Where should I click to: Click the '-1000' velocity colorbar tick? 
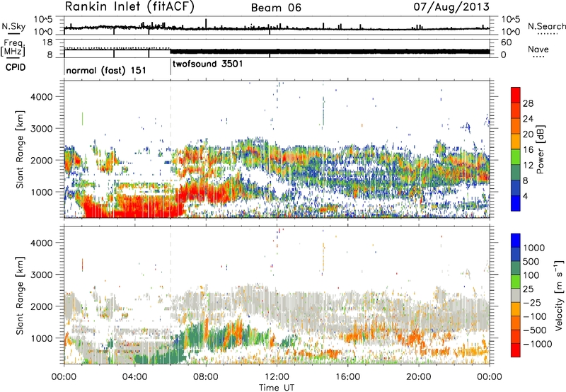pyautogui.click(x=537, y=344)
